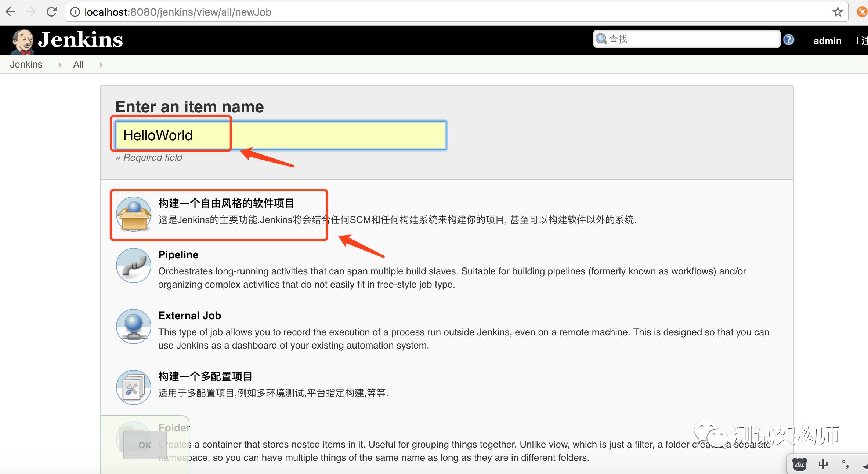Click the orange browser extension icon
Screen dimensions: 868x474
(862, 12)
